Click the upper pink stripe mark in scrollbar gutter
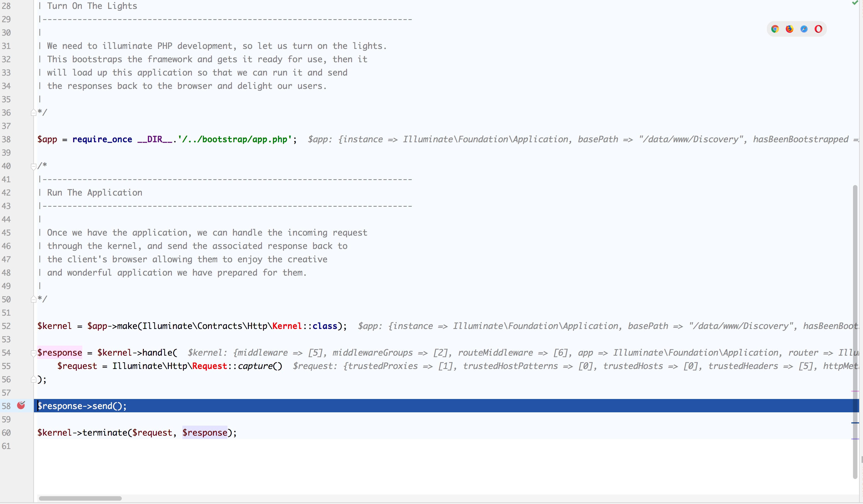 855,391
